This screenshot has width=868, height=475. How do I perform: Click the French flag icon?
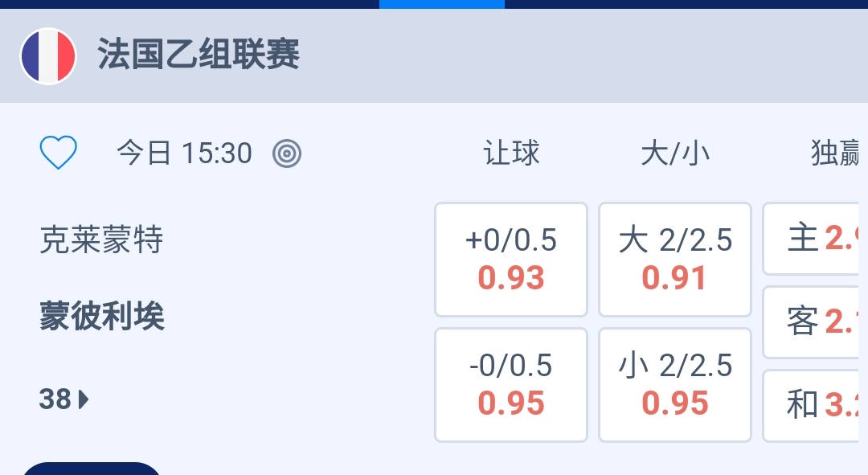coord(48,56)
